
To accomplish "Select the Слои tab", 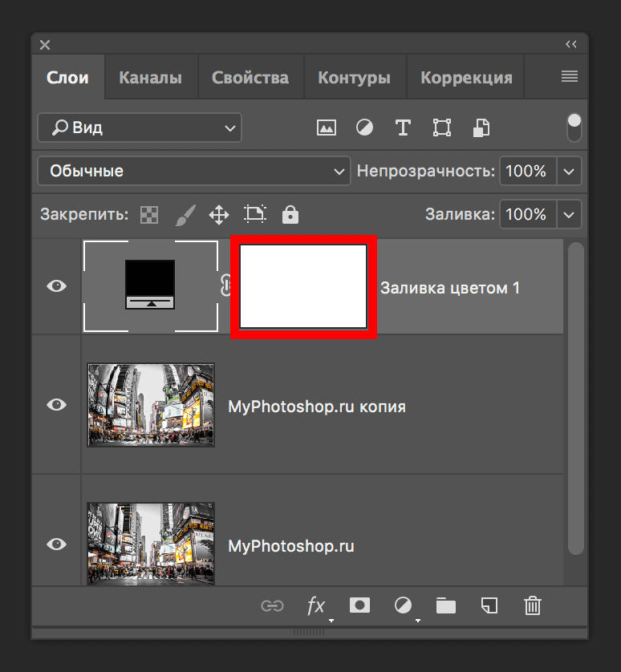I will (67, 78).
